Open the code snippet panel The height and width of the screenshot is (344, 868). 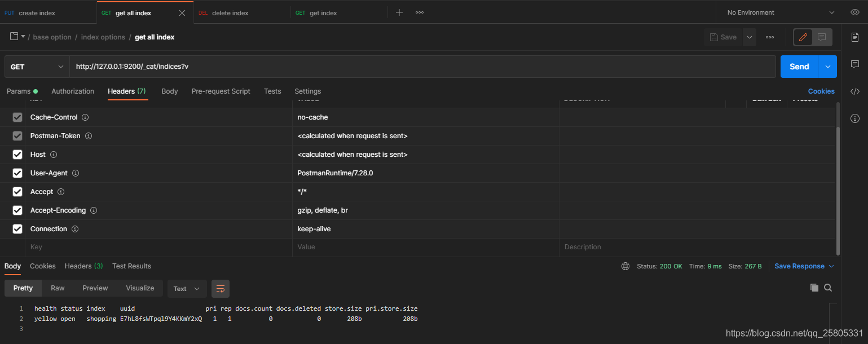[855, 90]
